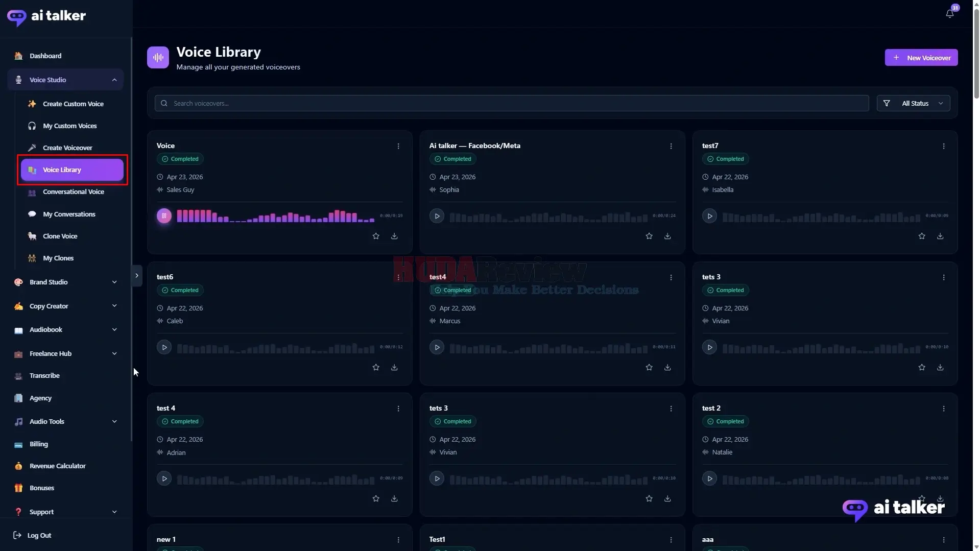The width and height of the screenshot is (980, 551).
Task: Seek within the Voice card waveform
Action: click(x=276, y=216)
